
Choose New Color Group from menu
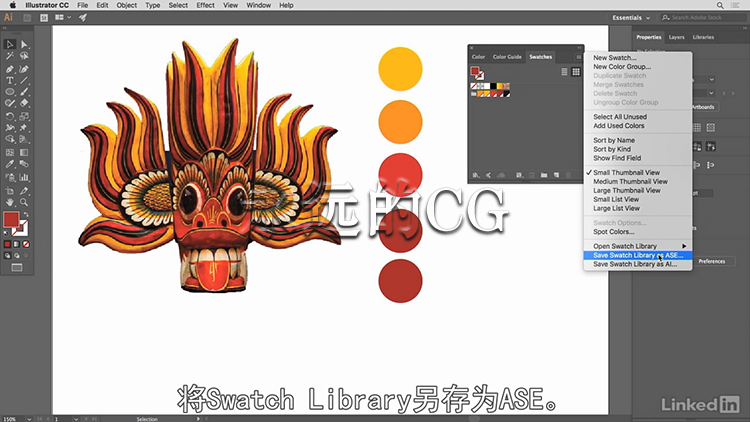[x=638, y=67]
